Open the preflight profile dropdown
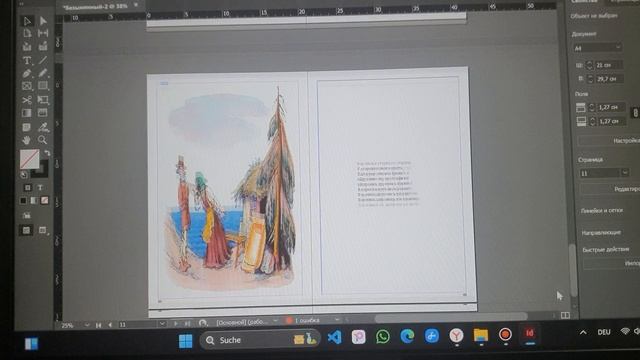The image size is (640, 360). click(x=275, y=321)
